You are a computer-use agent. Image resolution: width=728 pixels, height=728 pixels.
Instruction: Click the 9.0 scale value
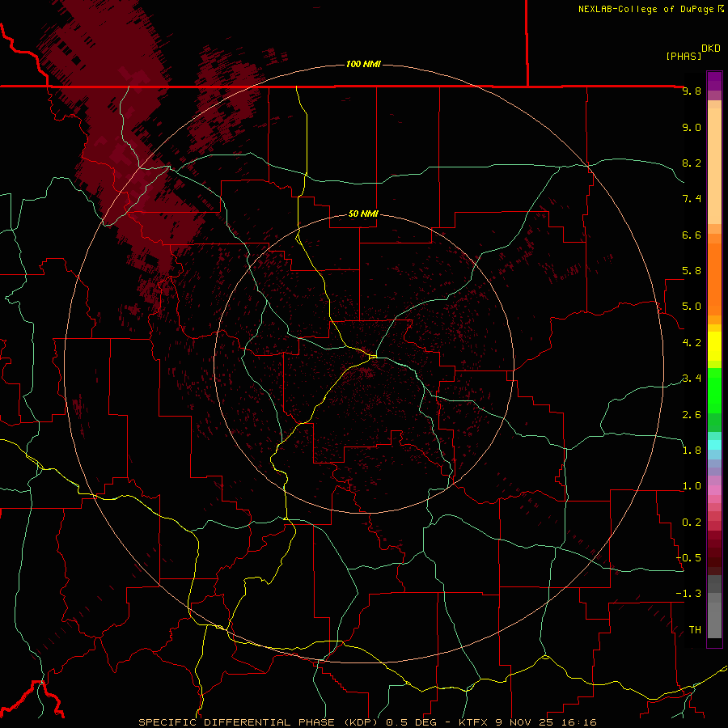click(692, 127)
